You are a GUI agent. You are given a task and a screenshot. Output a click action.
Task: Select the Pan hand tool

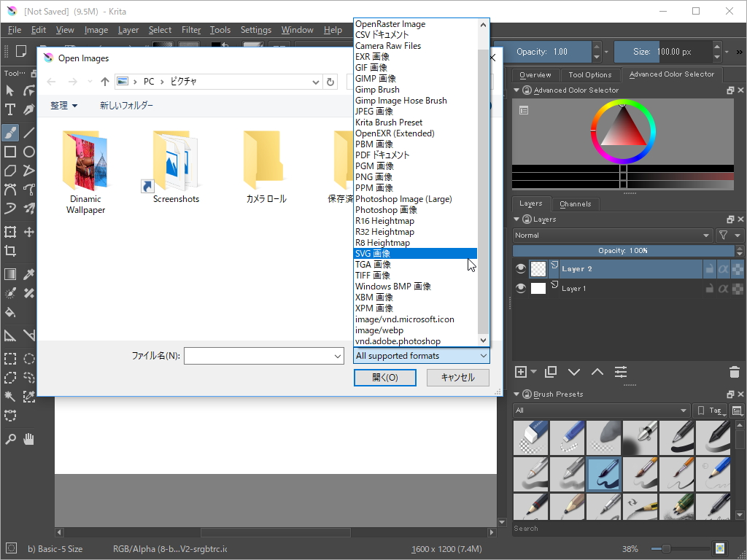[x=29, y=439]
